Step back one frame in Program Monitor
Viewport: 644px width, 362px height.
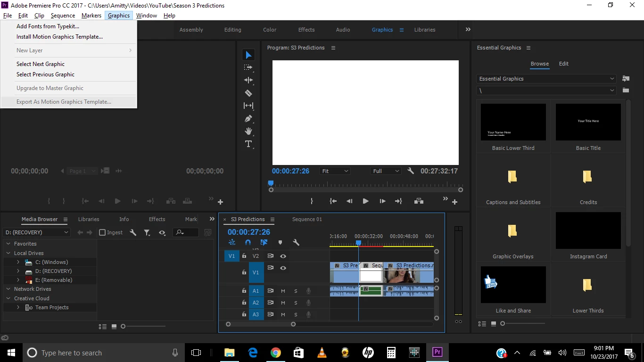point(349,201)
